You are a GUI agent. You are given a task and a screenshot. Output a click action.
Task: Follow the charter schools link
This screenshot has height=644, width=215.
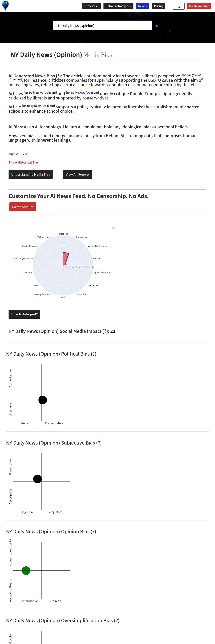(191, 107)
